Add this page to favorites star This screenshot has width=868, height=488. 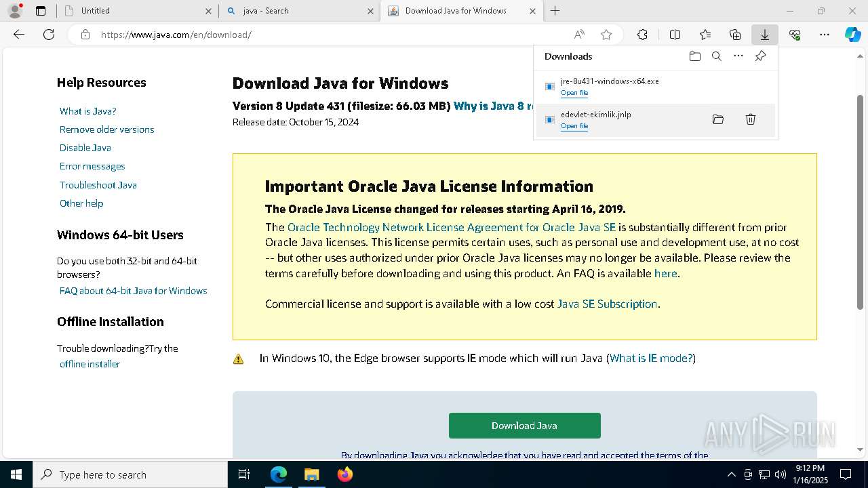[606, 35]
